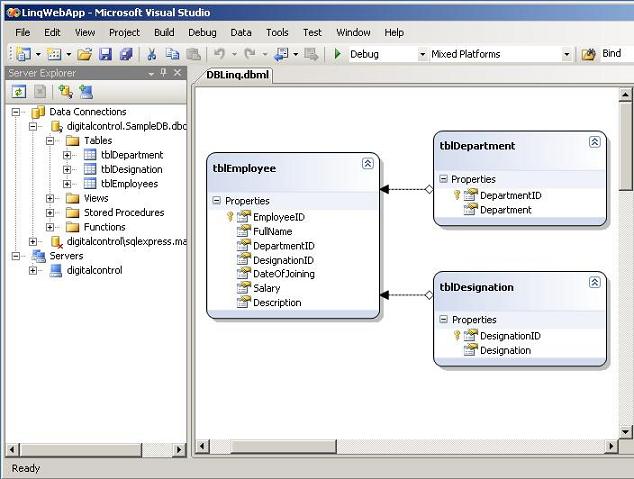634x479 pixels.
Task: Click the Paste toolbar icon
Action: pyautogui.click(x=193, y=54)
